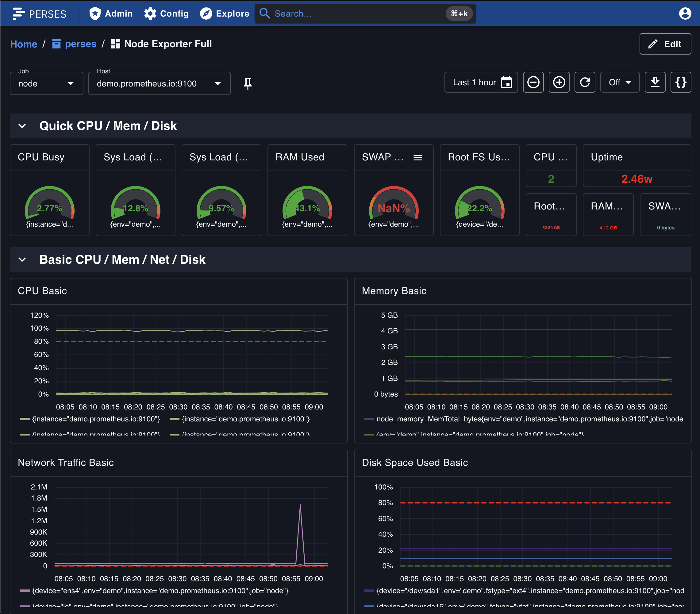Screen dimensions: 700x614
Task: Click the zoom out time range icon
Action: (x=533, y=82)
